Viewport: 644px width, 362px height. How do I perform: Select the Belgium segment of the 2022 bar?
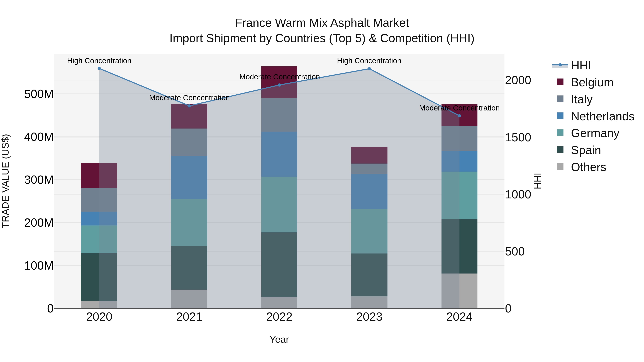point(279,82)
